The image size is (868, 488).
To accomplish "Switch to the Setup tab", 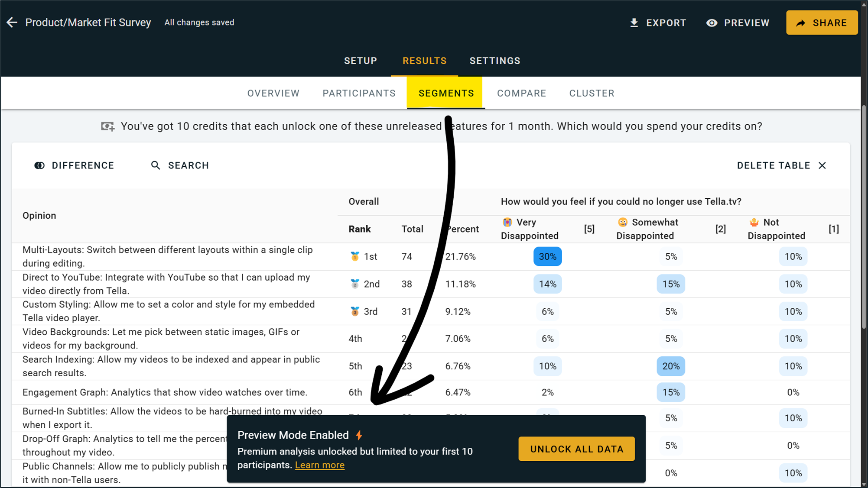I will click(361, 61).
